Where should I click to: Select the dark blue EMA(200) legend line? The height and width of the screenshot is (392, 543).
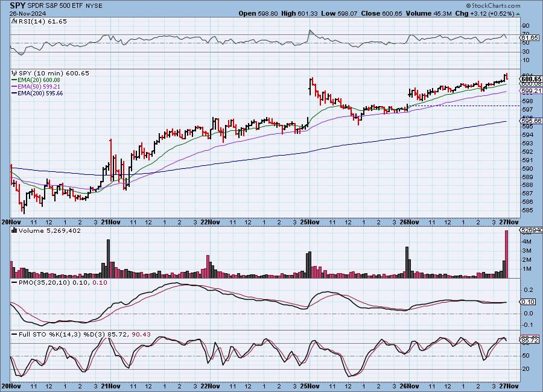tap(14, 93)
